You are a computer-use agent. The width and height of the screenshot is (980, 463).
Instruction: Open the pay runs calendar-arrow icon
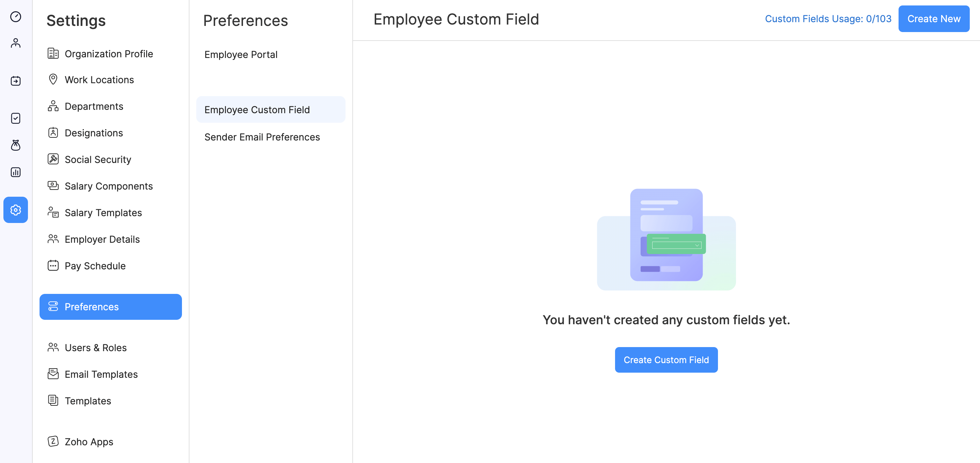tap(16, 81)
